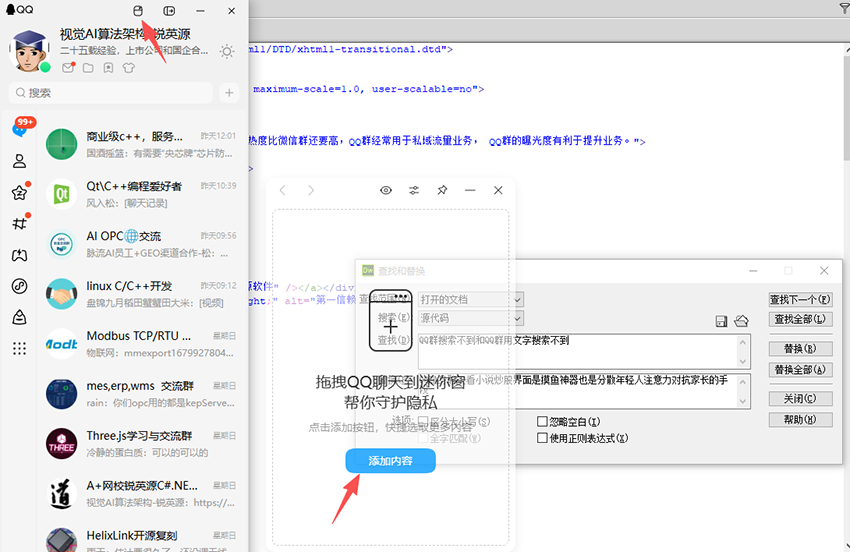This screenshot has height=552, width=850.
Task: Open the A+网校锐英源C#.NE chat
Action: [x=142, y=493]
